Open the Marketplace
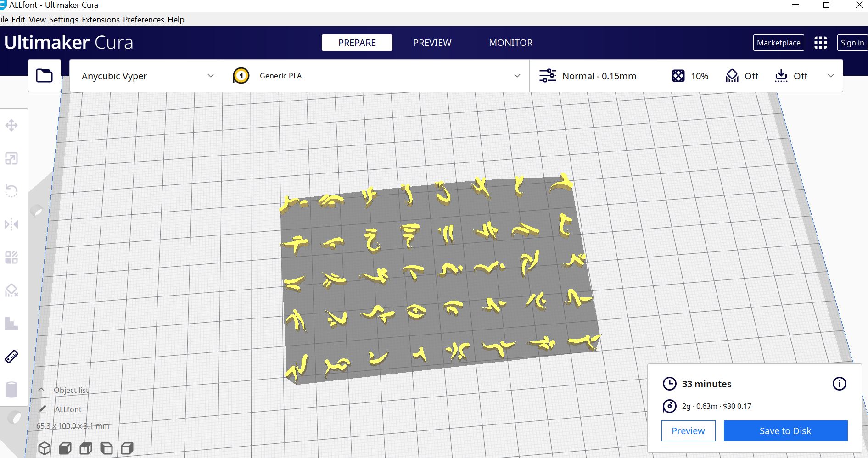The image size is (868, 458). (778, 43)
